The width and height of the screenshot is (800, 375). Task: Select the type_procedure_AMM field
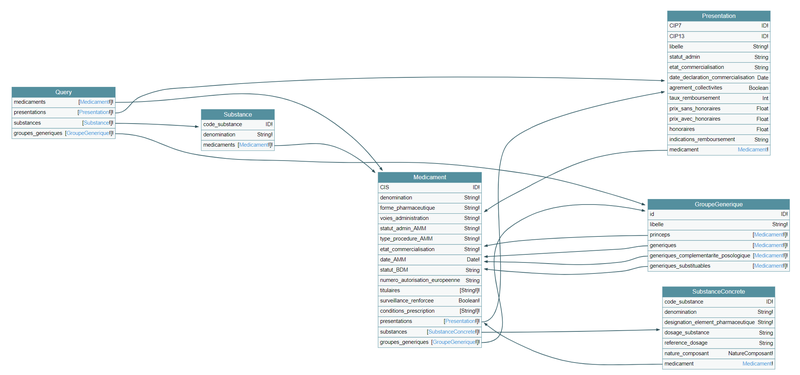(x=430, y=239)
